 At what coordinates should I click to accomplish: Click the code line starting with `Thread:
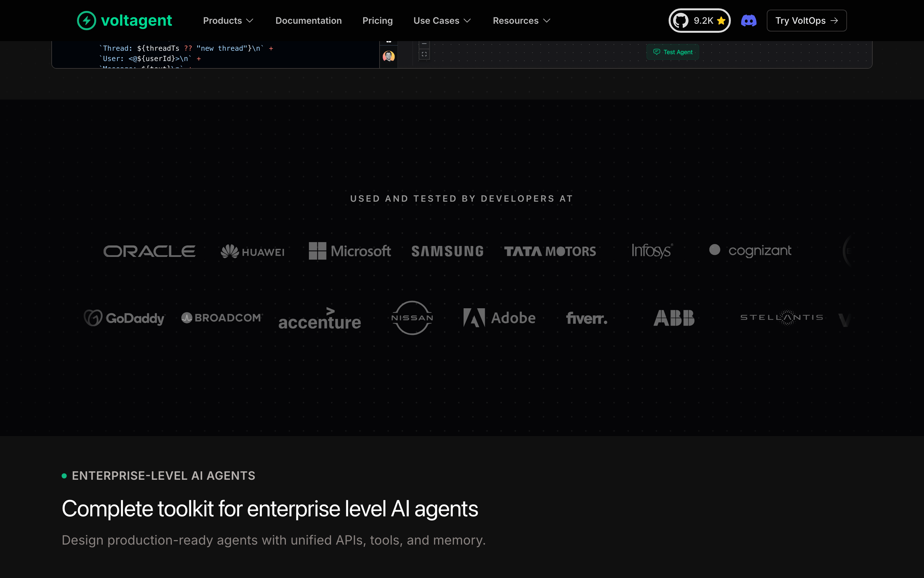coord(186,48)
